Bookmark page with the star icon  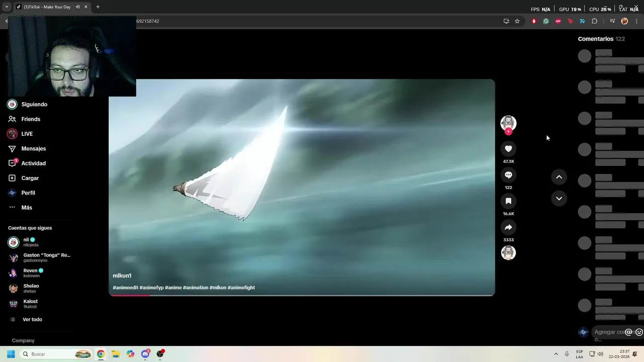[517, 21]
